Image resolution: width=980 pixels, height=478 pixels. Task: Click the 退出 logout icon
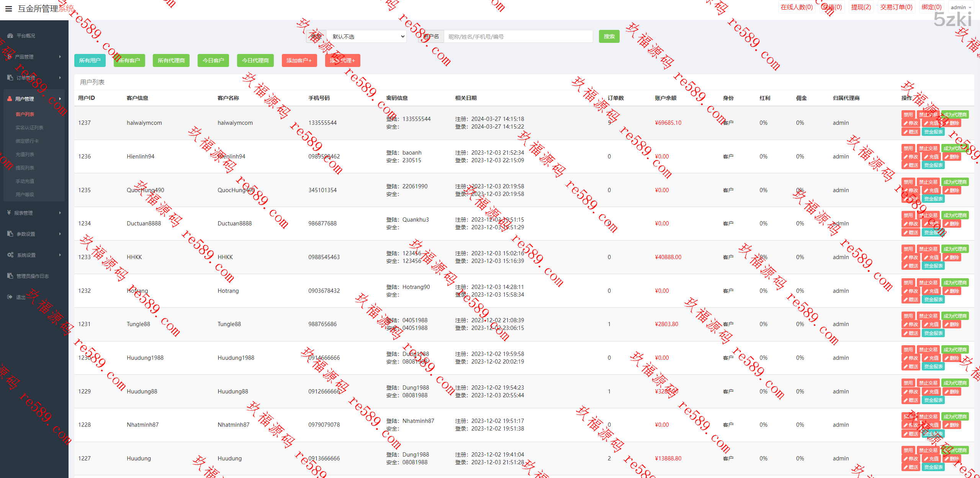tap(10, 297)
